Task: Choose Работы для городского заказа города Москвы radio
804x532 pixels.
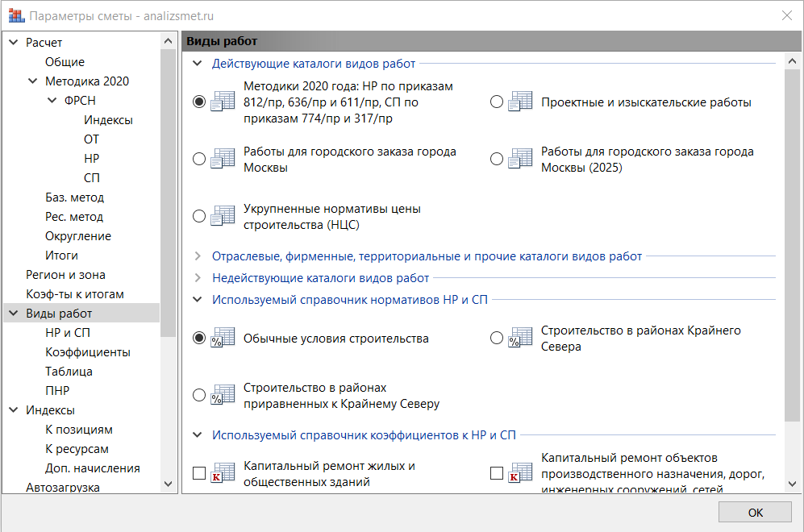Action: (199, 159)
